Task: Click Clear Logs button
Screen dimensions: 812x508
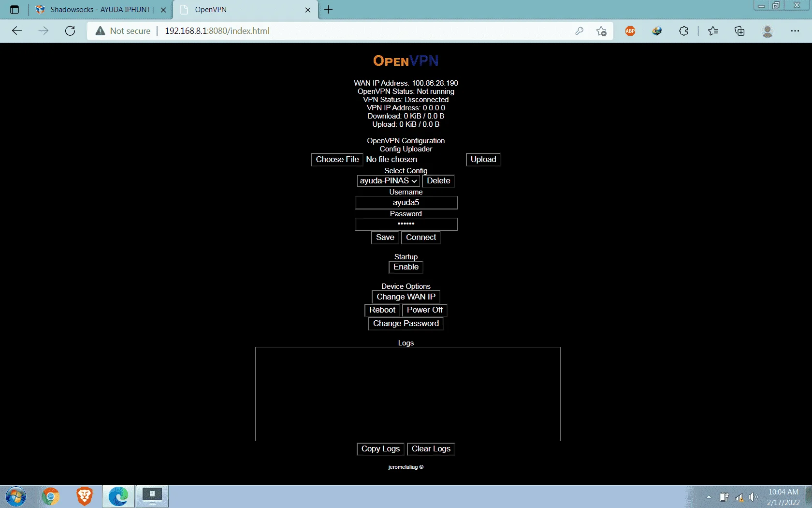Action: coord(431,449)
